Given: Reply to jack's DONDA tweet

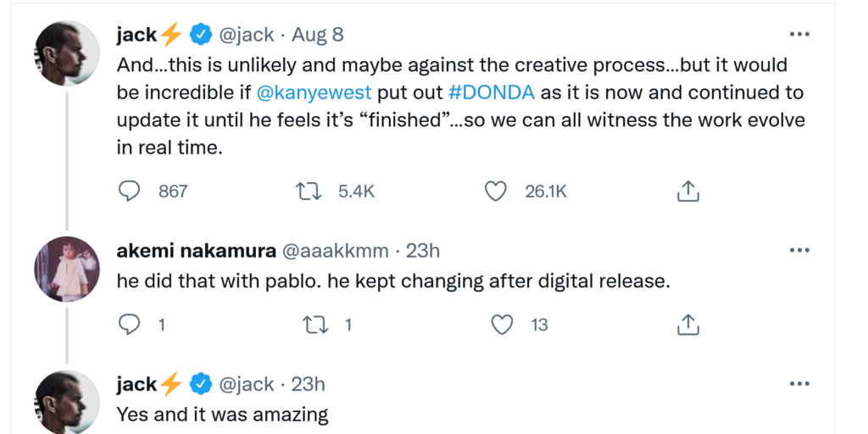Looking at the screenshot, I should tap(129, 192).
